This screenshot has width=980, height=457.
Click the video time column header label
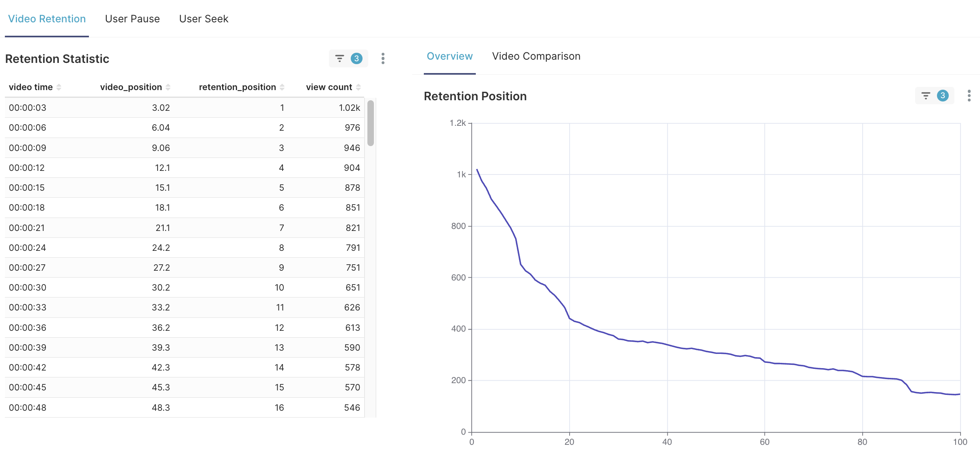point(31,87)
